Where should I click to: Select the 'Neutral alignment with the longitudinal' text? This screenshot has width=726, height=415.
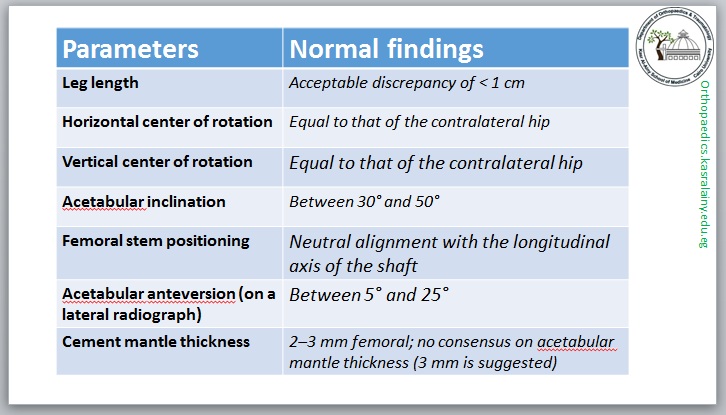pos(449,241)
